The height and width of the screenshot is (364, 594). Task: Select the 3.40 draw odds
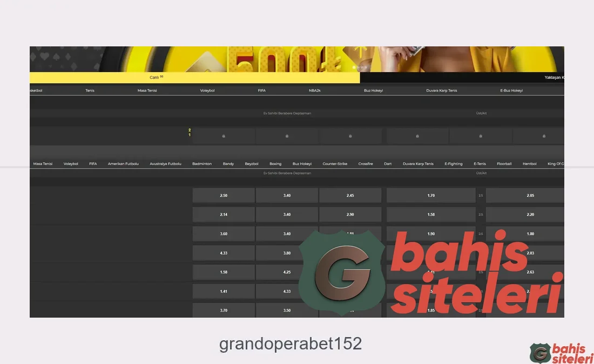point(287,195)
